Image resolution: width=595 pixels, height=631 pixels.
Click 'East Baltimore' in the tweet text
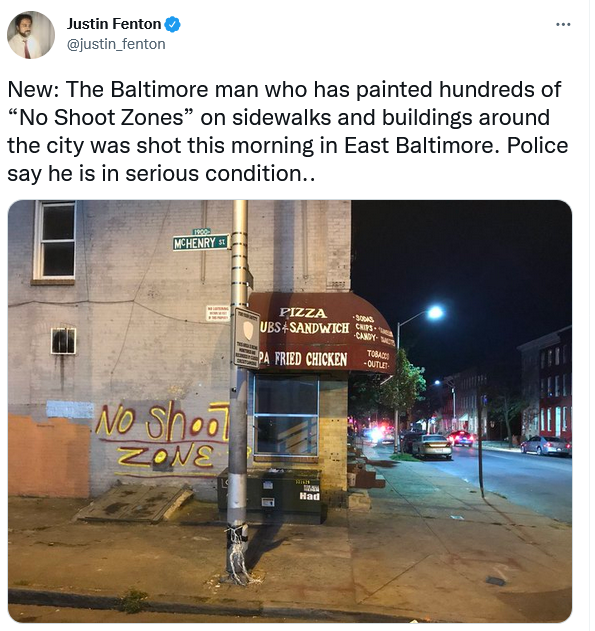coord(419,145)
